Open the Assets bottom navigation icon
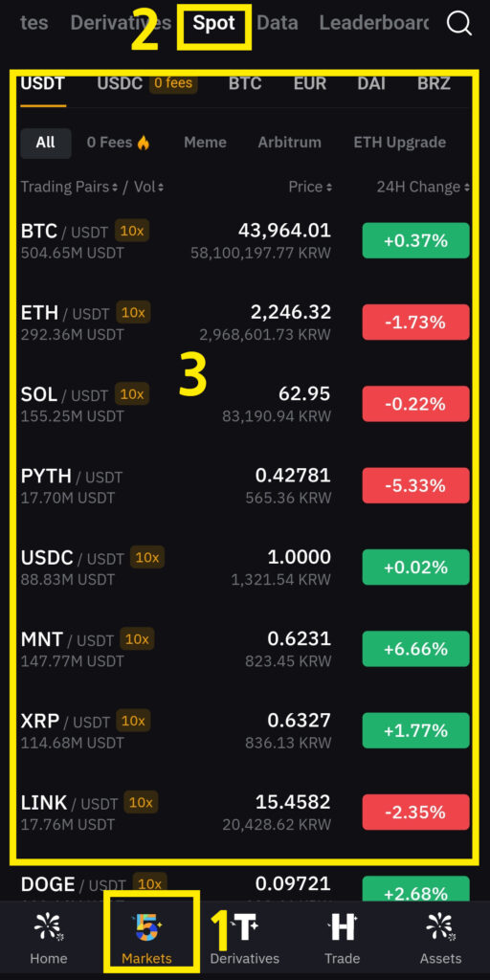 440,928
